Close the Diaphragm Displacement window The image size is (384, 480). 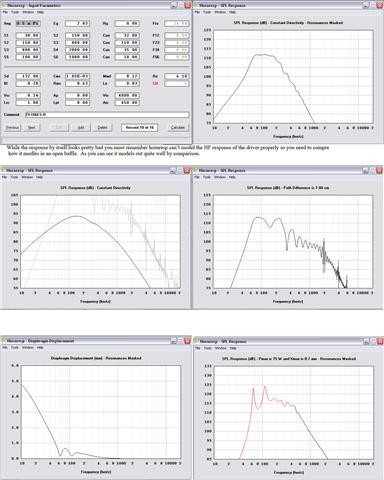[x=187, y=341]
